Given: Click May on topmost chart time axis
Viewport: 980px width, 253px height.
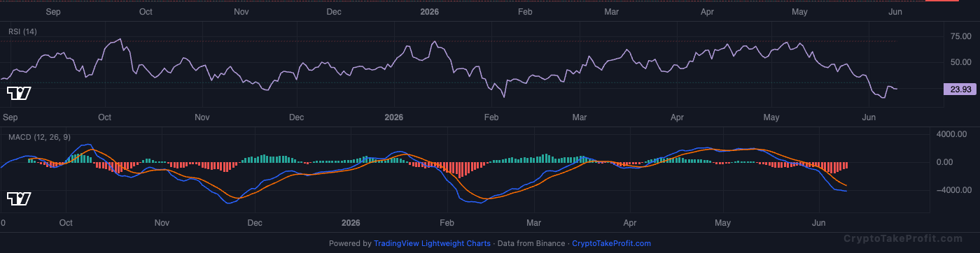Looking at the screenshot, I should tap(799, 12).
